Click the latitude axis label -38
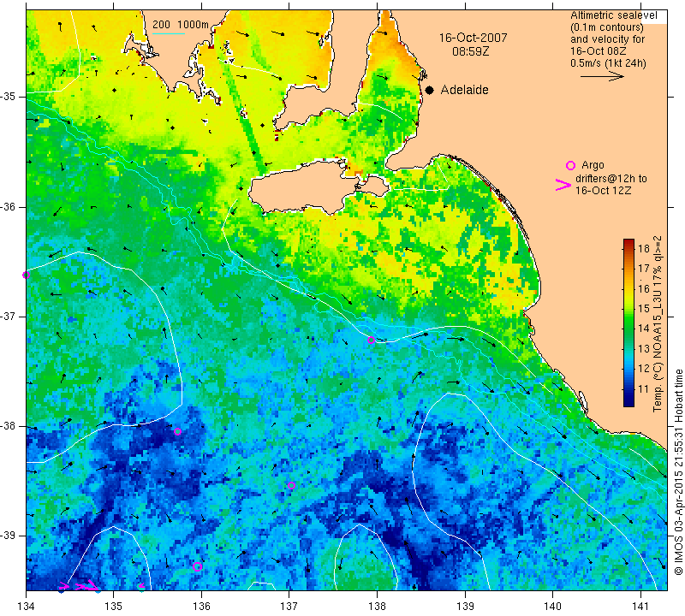Image resolution: width=685 pixels, height=616 pixels. tap(9, 426)
